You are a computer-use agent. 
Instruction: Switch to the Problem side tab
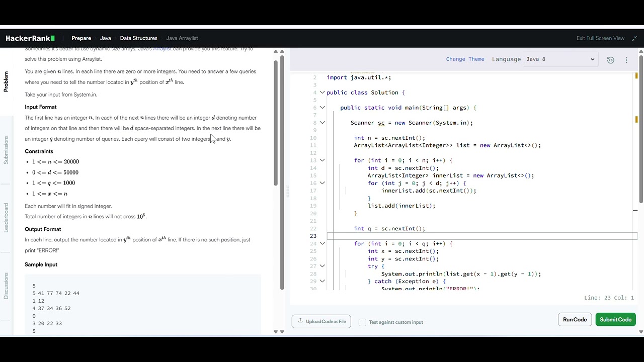pyautogui.click(x=6, y=81)
